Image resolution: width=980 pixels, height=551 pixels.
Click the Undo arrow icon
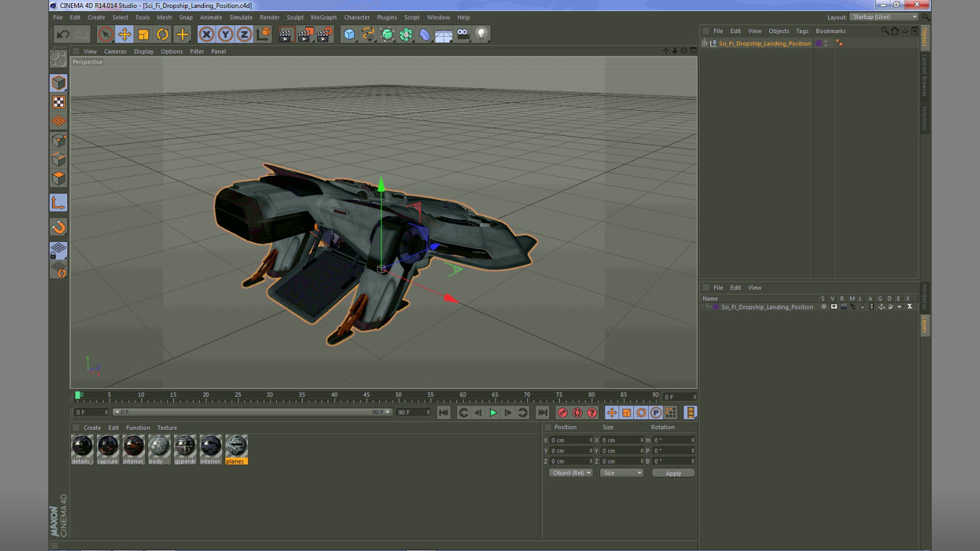[63, 34]
